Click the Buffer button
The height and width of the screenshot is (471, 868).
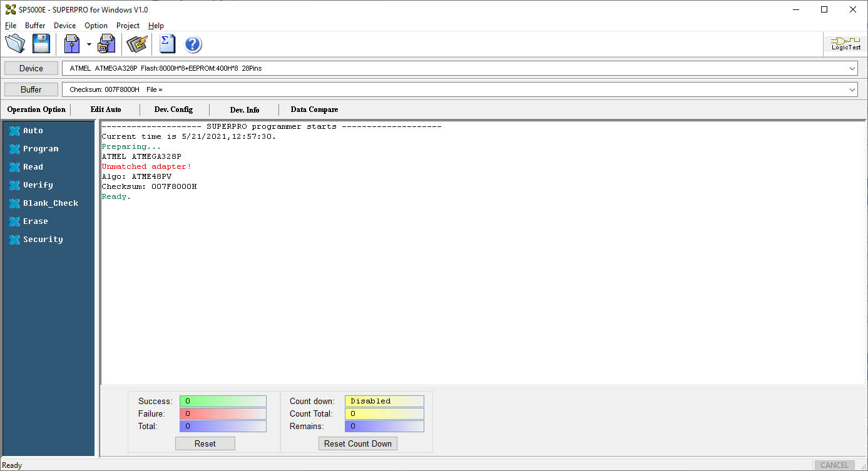click(31, 89)
